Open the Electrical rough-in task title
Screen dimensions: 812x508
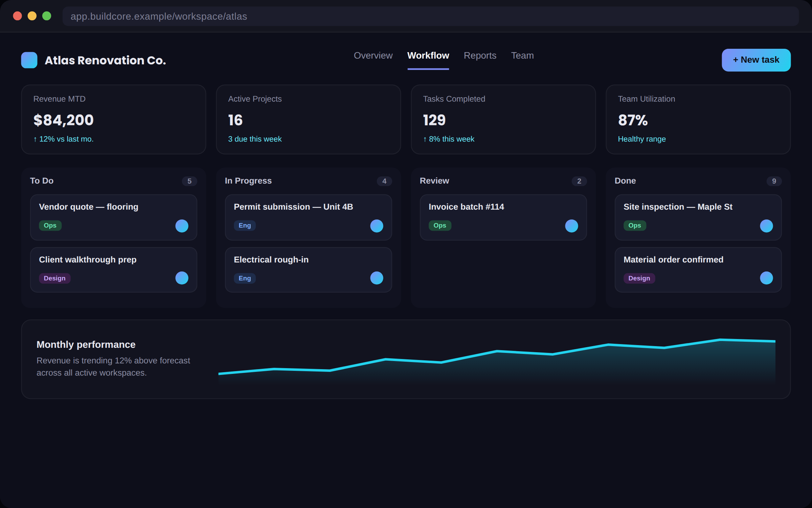point(271,260)
